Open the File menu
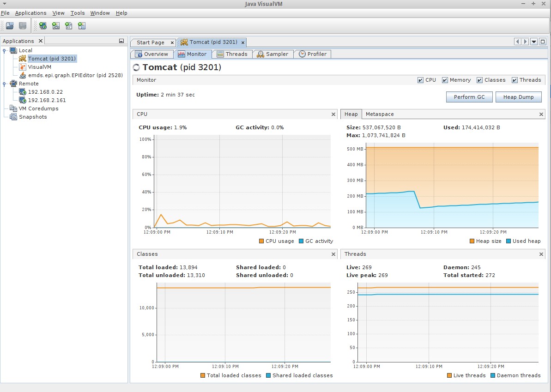The height and width of the screenshot is (392, 551). click(x=5, y=13)
